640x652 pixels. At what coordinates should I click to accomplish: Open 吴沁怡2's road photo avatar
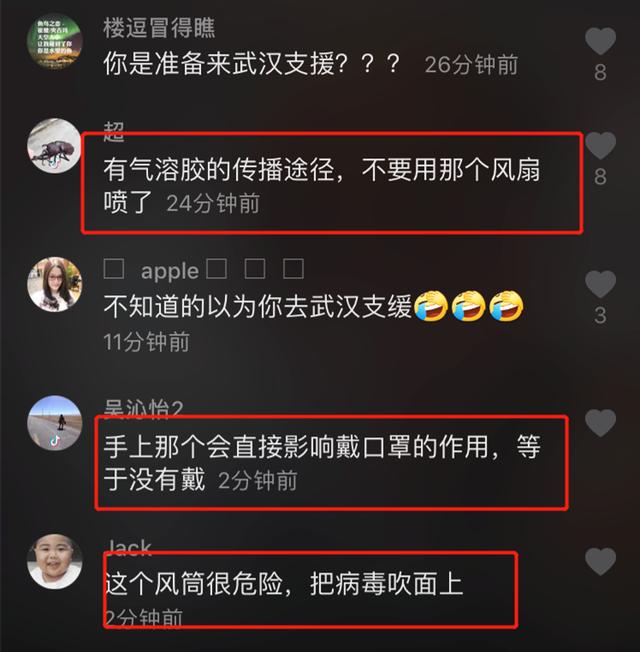[54, 423]
